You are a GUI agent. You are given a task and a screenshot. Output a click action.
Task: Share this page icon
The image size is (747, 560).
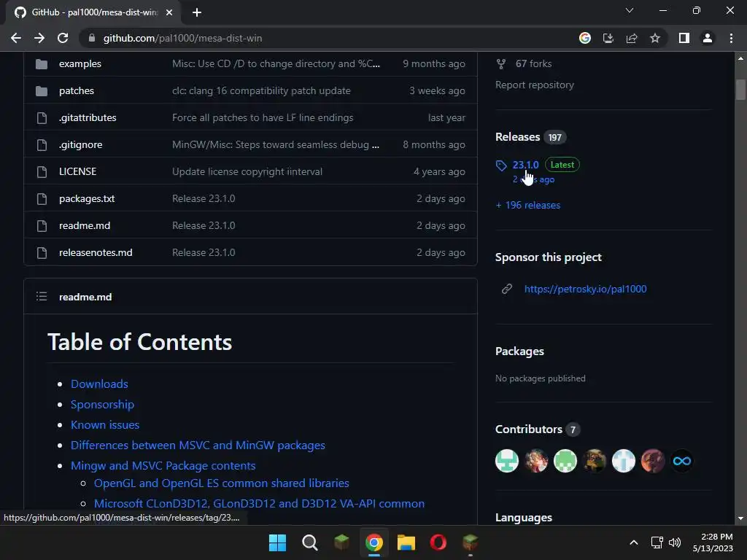click(x=632, y=38)
